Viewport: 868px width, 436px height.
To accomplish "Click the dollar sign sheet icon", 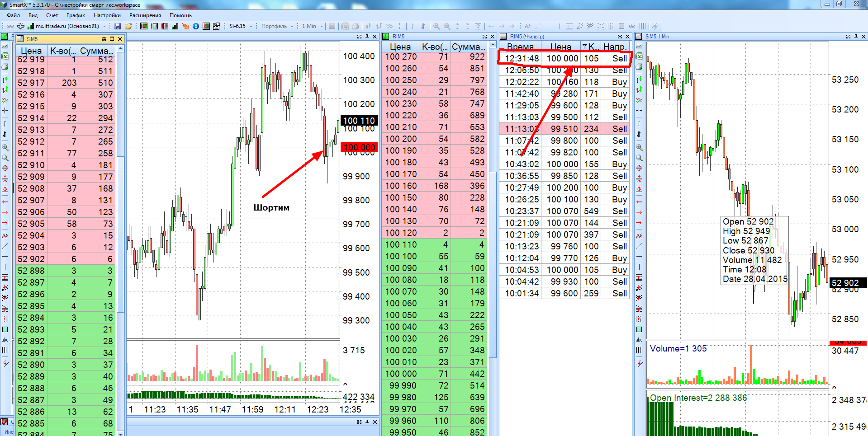I will (x=206, y=26).
